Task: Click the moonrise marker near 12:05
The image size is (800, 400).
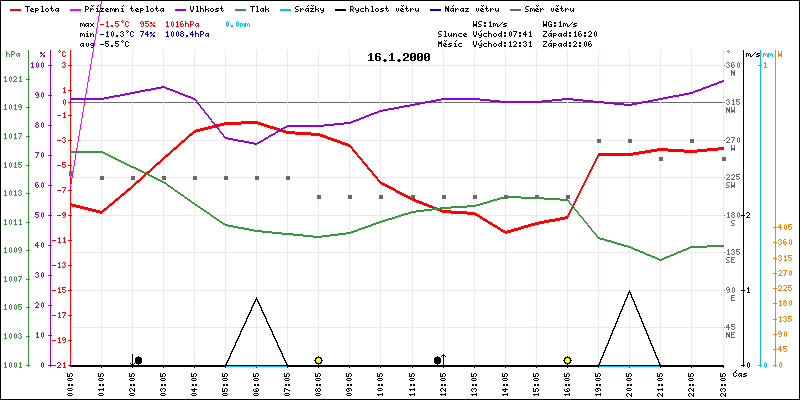Action: (438, 360)
